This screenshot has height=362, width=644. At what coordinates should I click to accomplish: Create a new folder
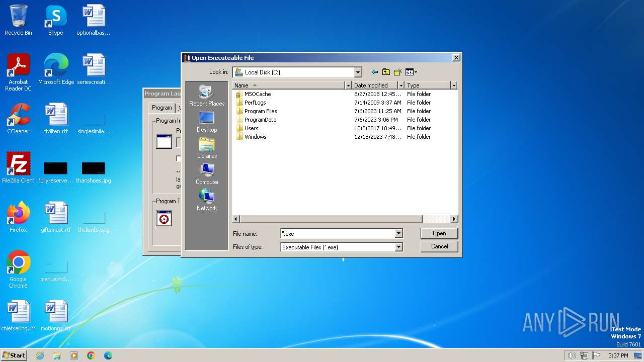point(397,72)
